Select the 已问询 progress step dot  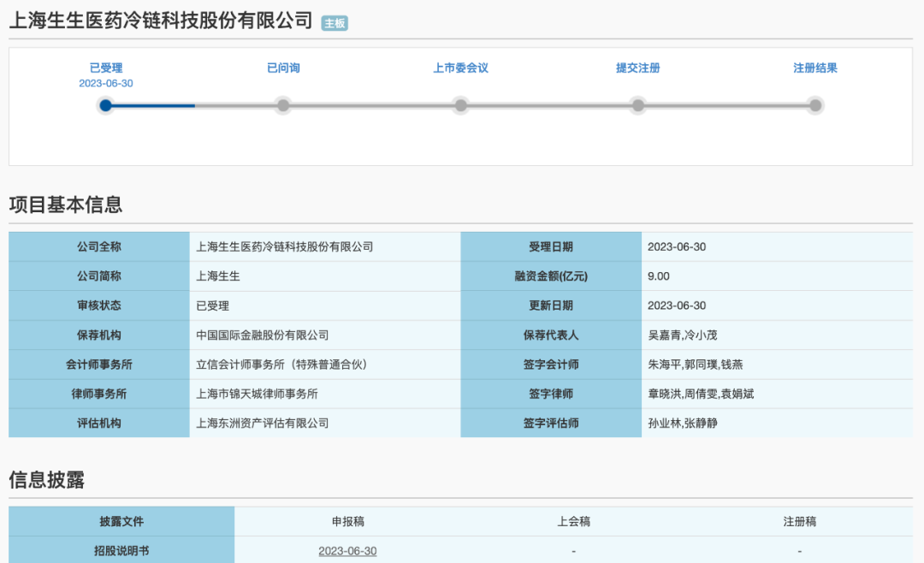click(x=283, y=105)
